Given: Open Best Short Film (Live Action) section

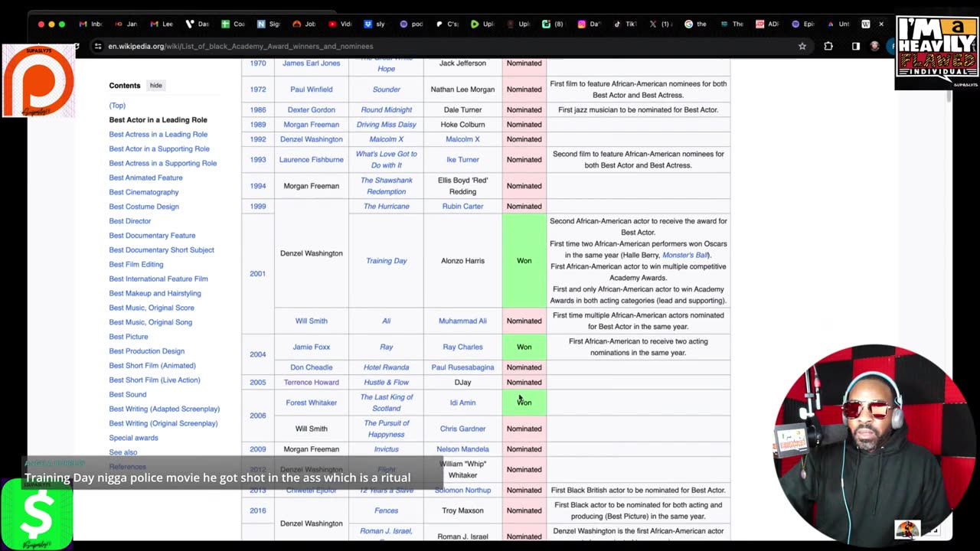Looking at the screenshot, I should point(155,380).
